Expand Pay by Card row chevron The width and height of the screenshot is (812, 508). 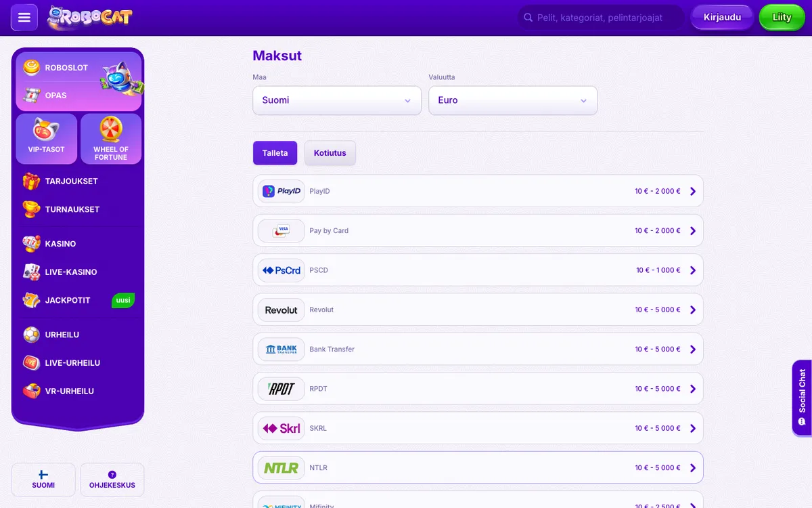(693, 231)
